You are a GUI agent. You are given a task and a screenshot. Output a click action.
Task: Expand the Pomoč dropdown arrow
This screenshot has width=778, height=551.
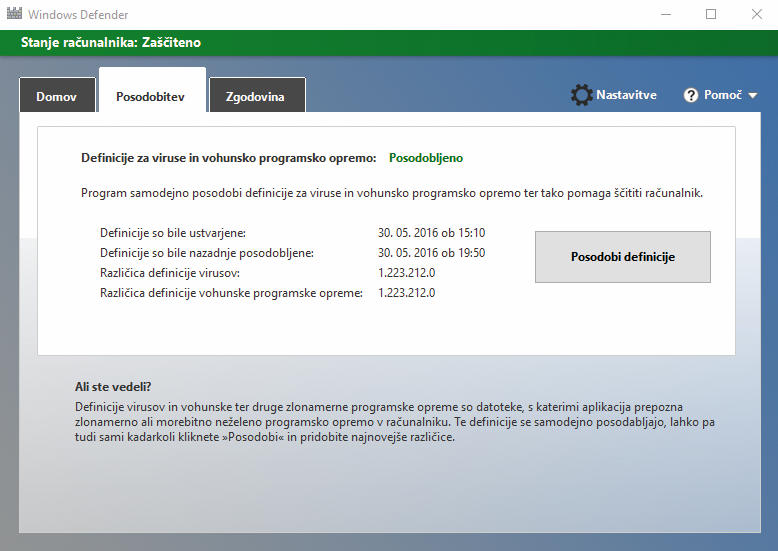(753, 95)
